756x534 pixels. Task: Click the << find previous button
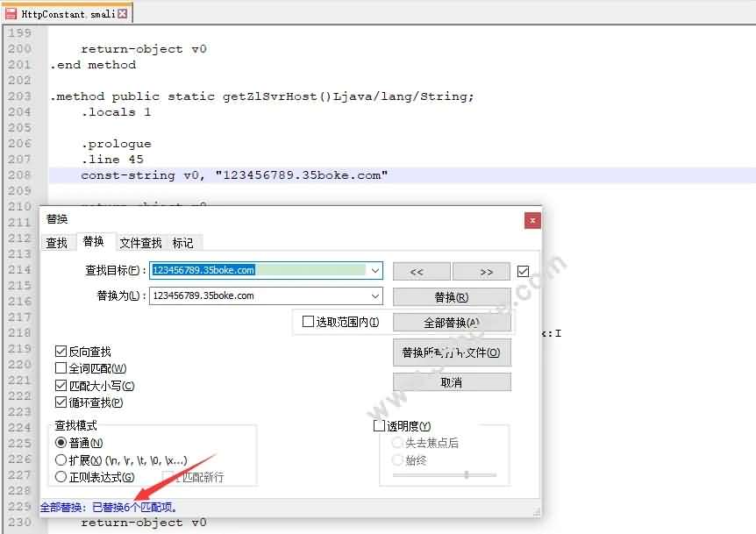421,272
